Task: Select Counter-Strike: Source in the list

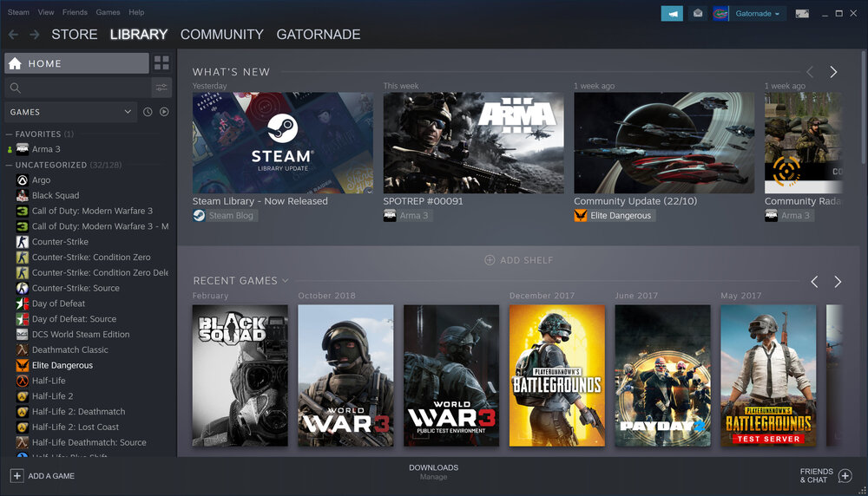Action: [x=76, y=288]
